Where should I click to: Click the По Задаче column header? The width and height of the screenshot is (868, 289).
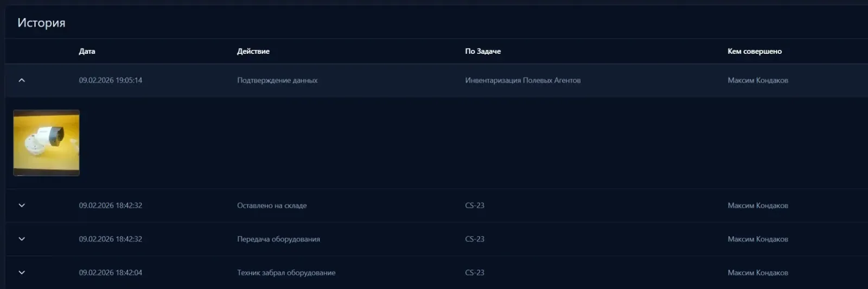pyautogui.click(x=483, y=51)
